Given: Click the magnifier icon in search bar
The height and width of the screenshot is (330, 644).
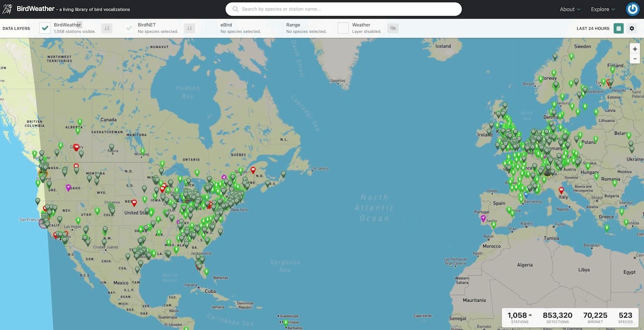Looking at the screenshot, I should coord(235,9).
